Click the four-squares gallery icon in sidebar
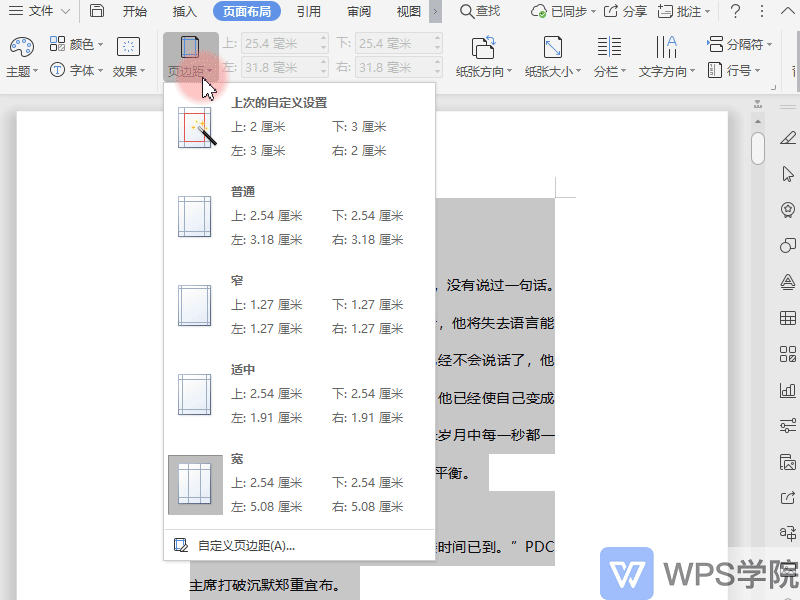This screenshot has height=600, width=800. (788, 354)
